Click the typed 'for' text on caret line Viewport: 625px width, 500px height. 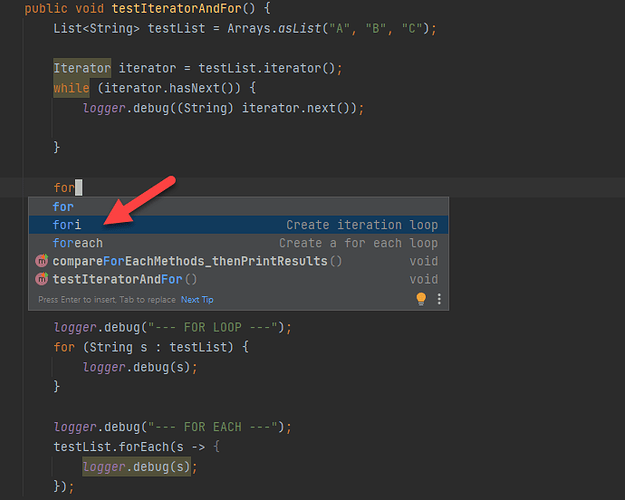(64, 187)
